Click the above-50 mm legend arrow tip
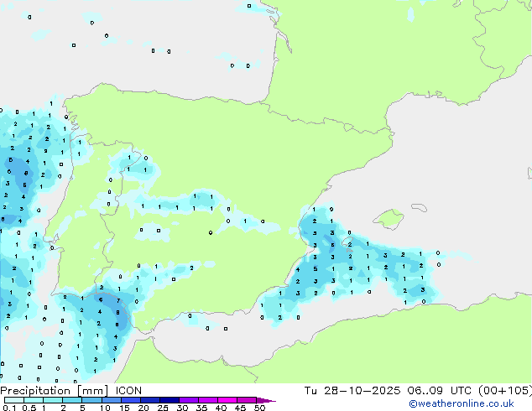 (x=266, y=400)
